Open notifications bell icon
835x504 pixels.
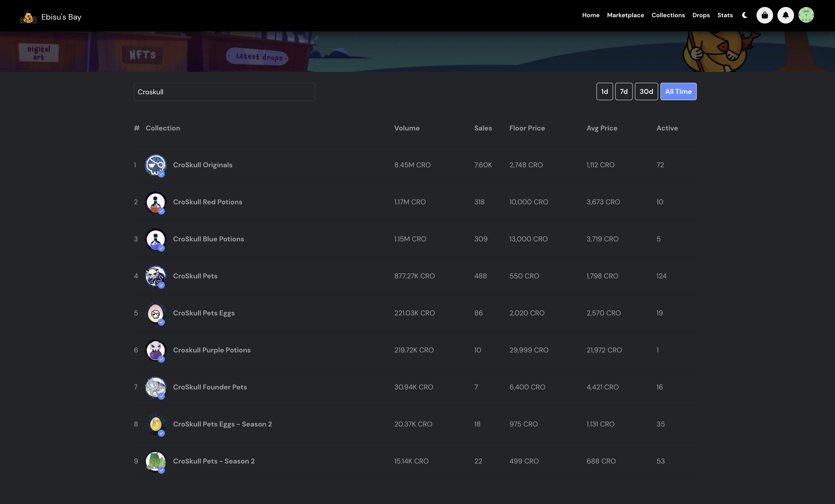(786, 15)
